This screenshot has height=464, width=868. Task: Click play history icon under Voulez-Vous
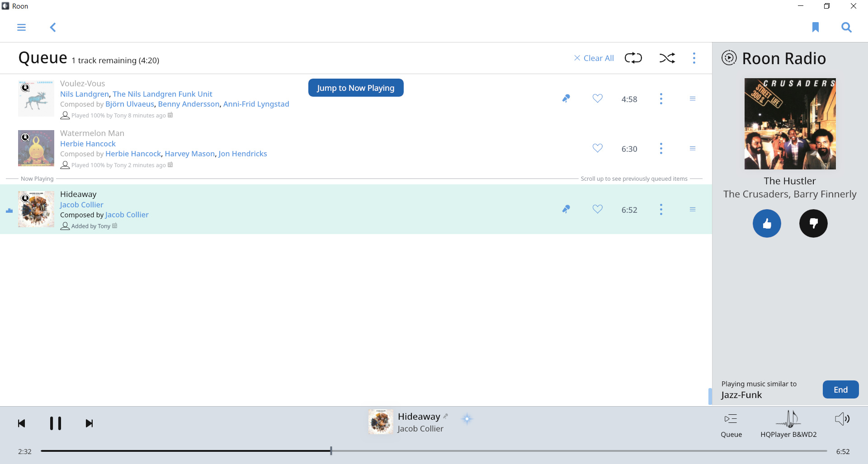tap(170, 115)
